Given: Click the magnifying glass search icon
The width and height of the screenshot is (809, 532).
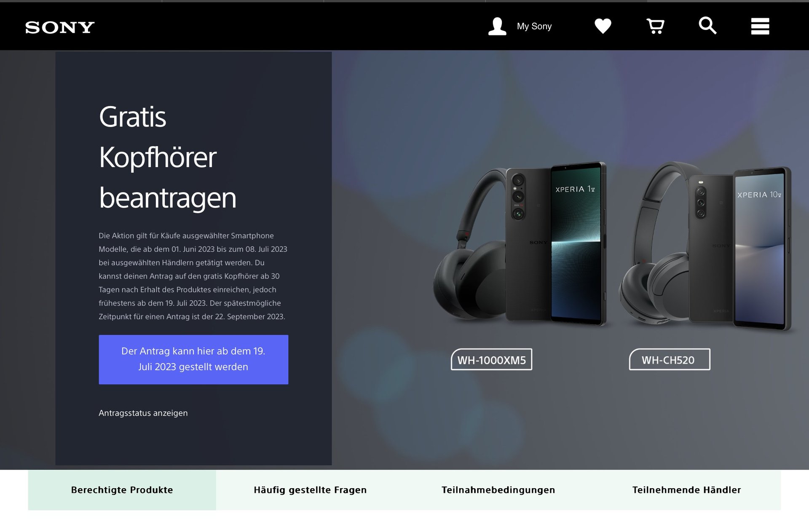Looking at the screenshot, I should (707, 26).
